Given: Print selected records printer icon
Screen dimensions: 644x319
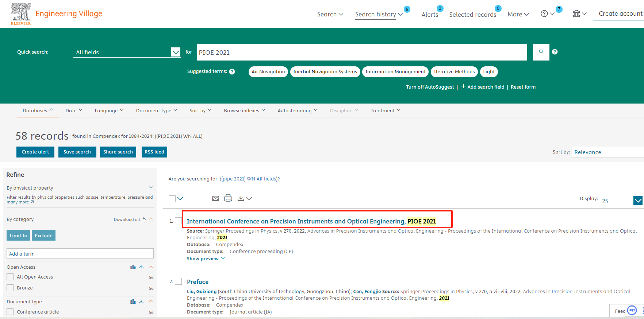Looking at the screenshot, I should (228, 198).
